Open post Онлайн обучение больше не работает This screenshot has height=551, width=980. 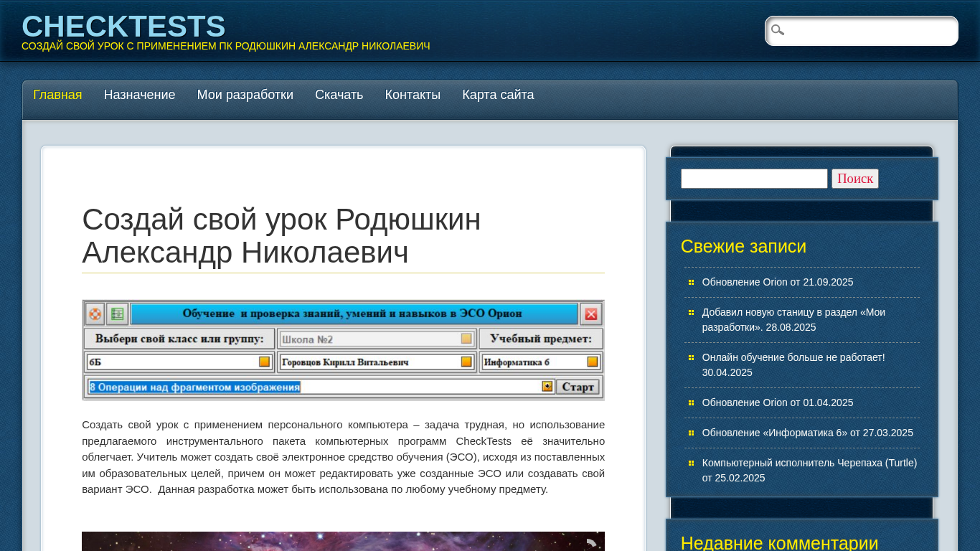pos(793,357)
